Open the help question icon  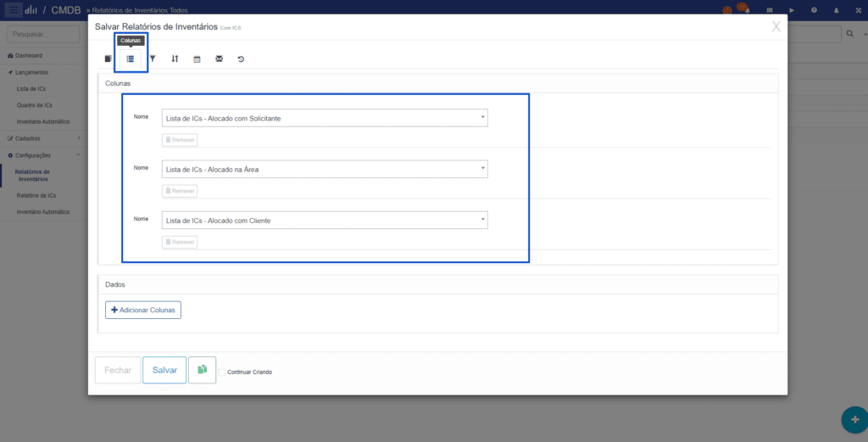pos(814,10)
